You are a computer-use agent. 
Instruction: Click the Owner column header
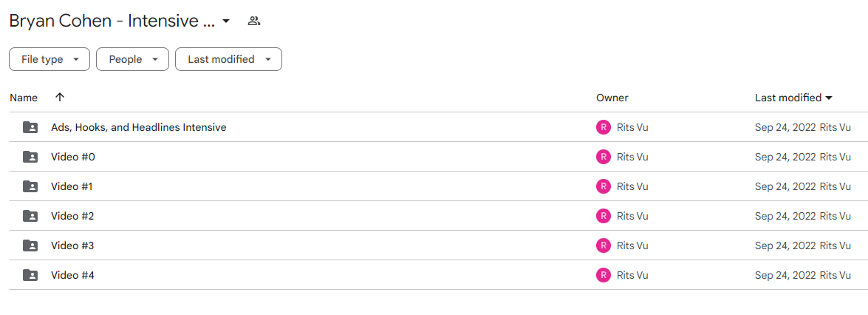612,98
